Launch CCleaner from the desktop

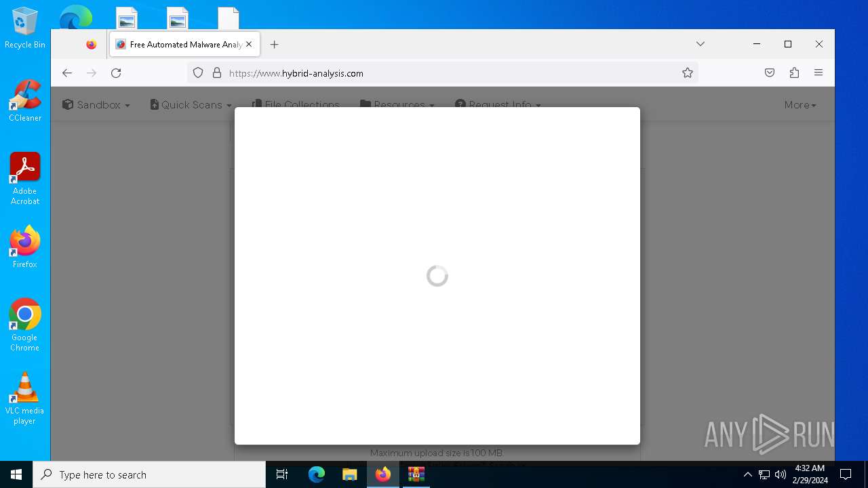[25, 101]
